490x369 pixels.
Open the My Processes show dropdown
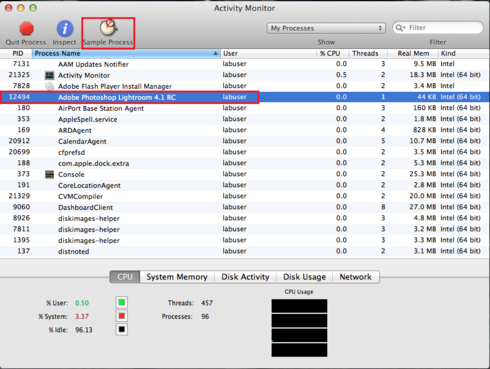326,28
